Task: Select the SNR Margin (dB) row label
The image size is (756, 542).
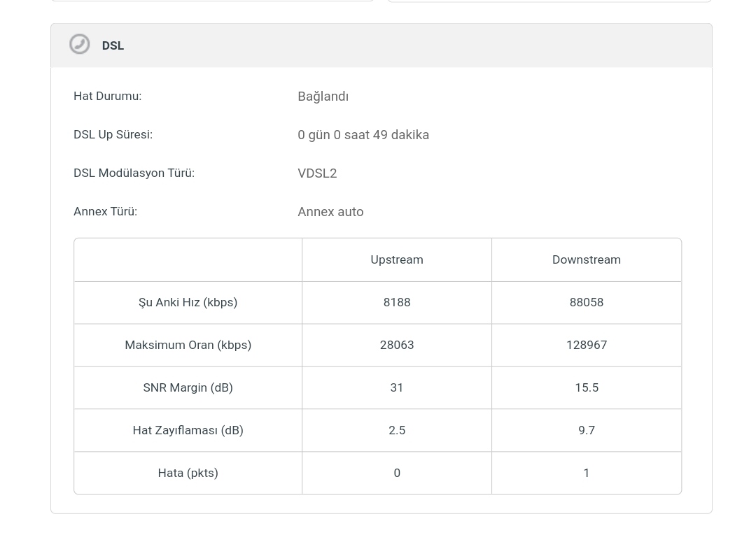Action: tap(188, 387)
